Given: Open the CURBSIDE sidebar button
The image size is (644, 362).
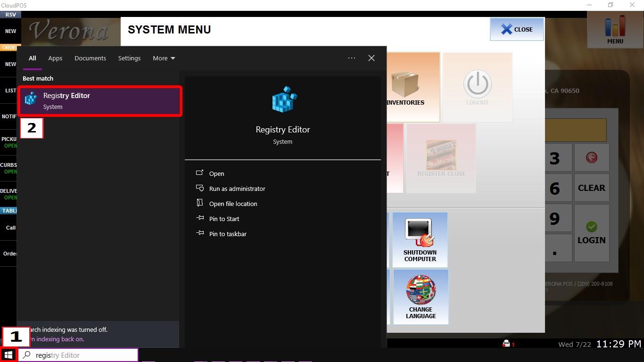Looking at the screenshot, I should 9,168.
